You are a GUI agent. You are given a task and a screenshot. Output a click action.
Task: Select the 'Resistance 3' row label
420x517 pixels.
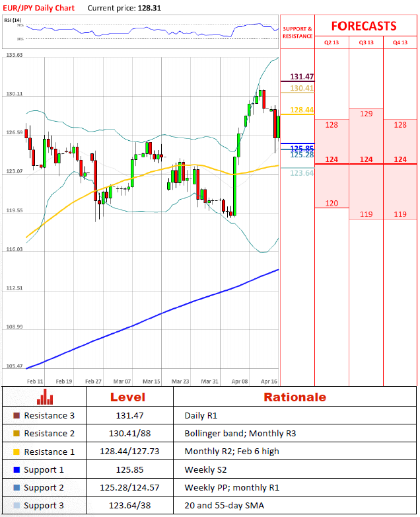click(50, 415)
